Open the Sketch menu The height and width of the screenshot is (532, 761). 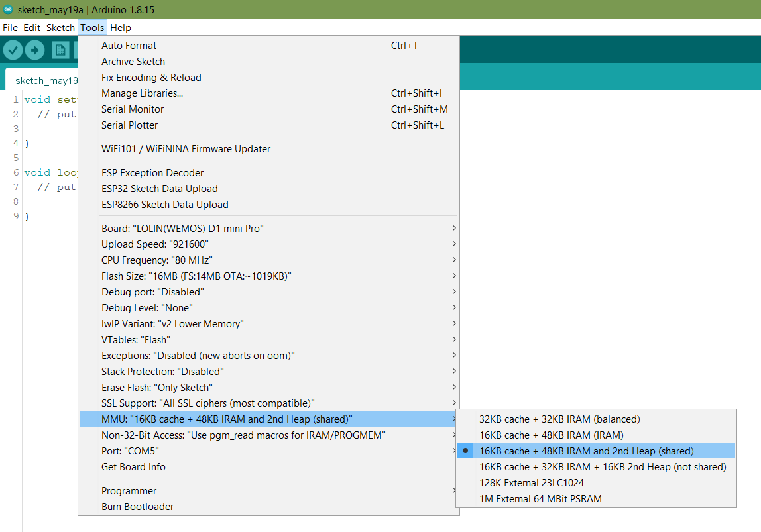pyautogui.click(x=60, y=27)
